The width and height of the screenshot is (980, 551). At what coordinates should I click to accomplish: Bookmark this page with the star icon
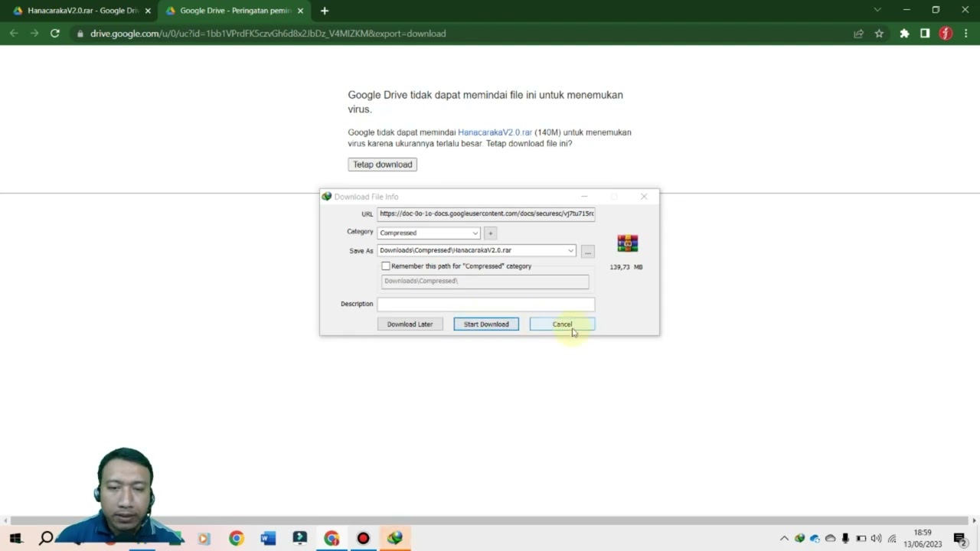coord(879,34)
